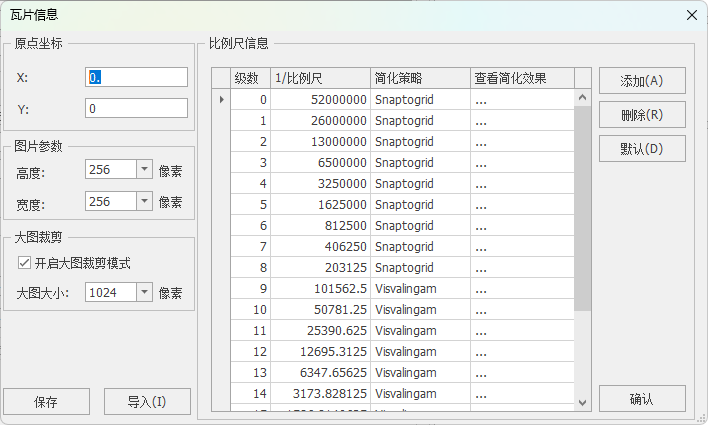The image size is (708, 425).
Task: Open the 高度 height dropdown
Action: click(x=142, y=171)
